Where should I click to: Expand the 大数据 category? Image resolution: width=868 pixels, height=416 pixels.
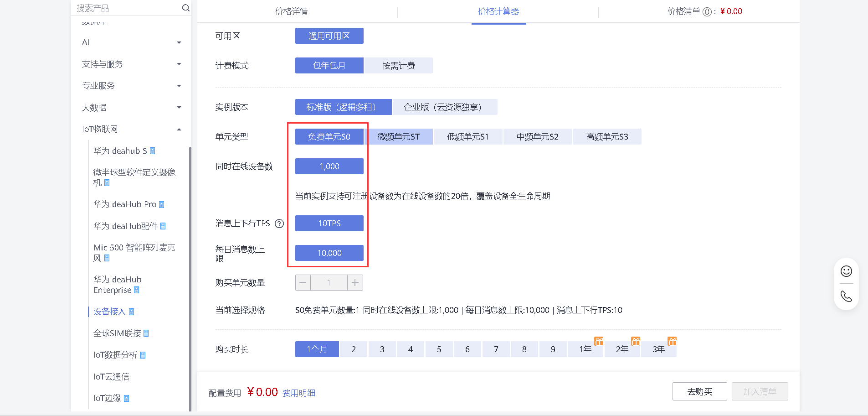click(x=179, y=108)
